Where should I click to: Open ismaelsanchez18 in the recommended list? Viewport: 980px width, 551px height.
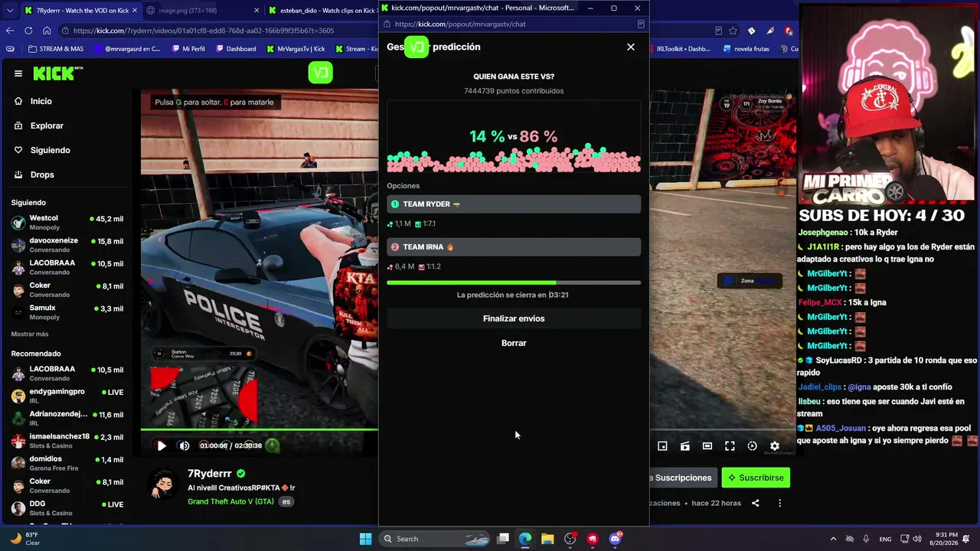click(x=67, y=441)
